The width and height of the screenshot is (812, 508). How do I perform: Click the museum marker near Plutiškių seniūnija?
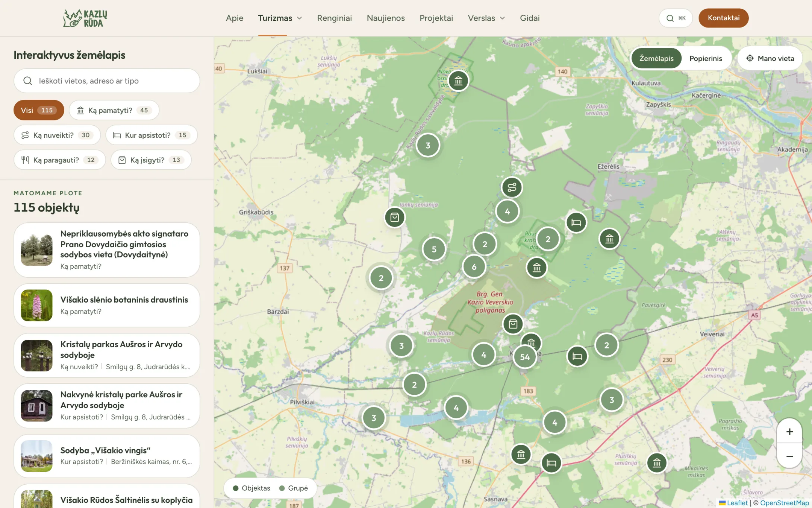(x=657, y=463)
